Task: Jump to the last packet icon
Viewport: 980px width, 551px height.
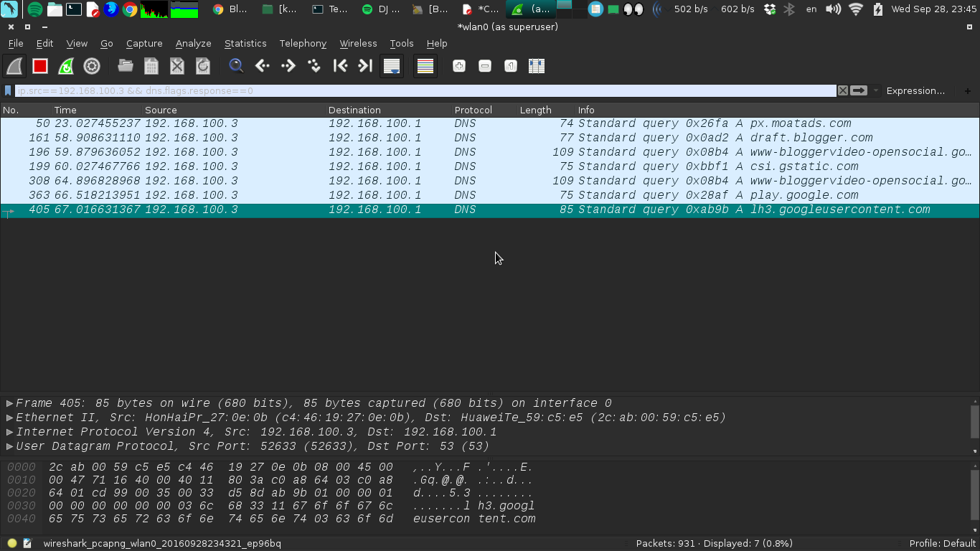Action: click(x=365, y=66)
